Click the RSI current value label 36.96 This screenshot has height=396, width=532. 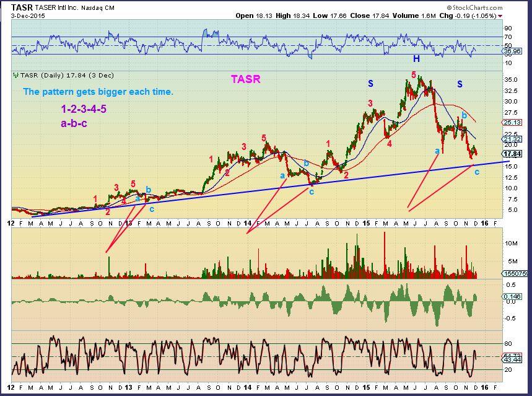pos(512,51)
